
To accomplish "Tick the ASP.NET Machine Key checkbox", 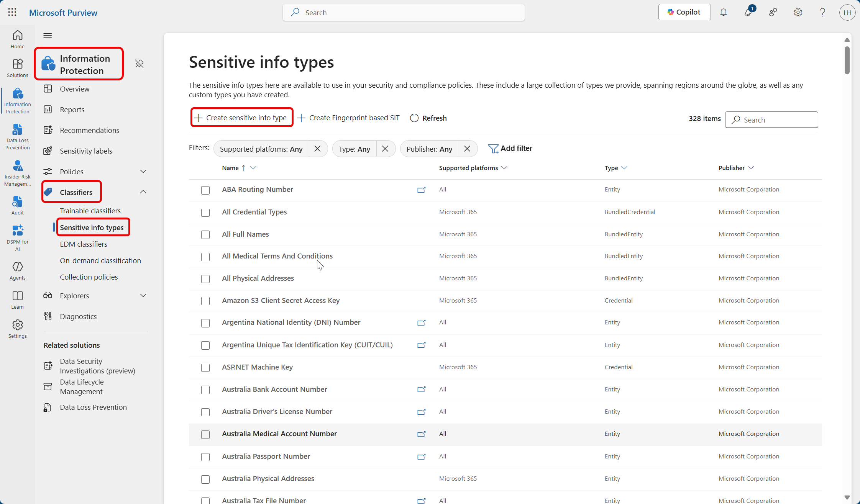I will [205, 368].
